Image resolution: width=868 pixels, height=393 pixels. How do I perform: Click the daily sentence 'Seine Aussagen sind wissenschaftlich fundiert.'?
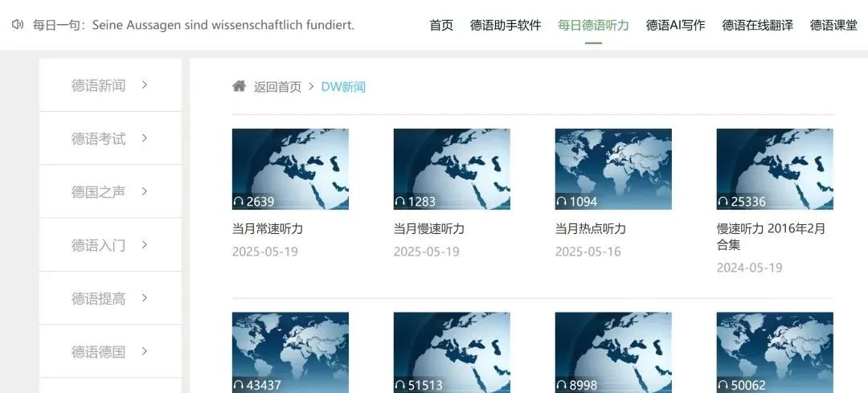click(x=223, y=25)
